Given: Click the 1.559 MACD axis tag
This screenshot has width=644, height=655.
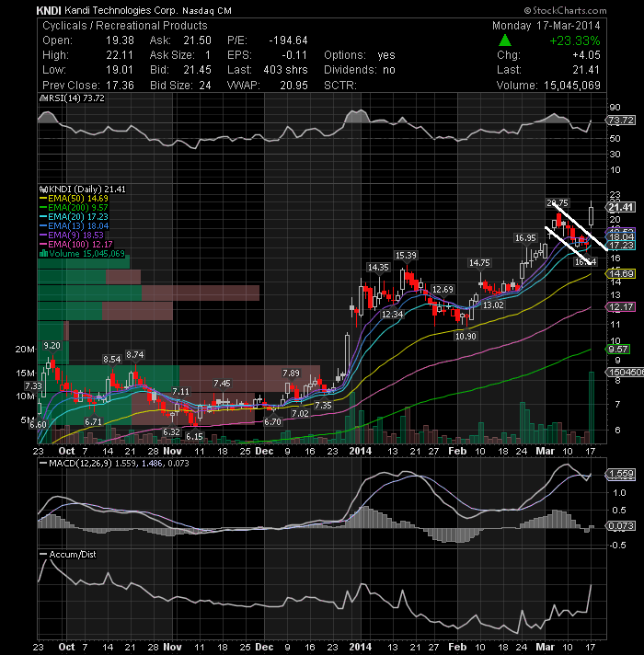Looking at the screenshot, I should 621,474.
